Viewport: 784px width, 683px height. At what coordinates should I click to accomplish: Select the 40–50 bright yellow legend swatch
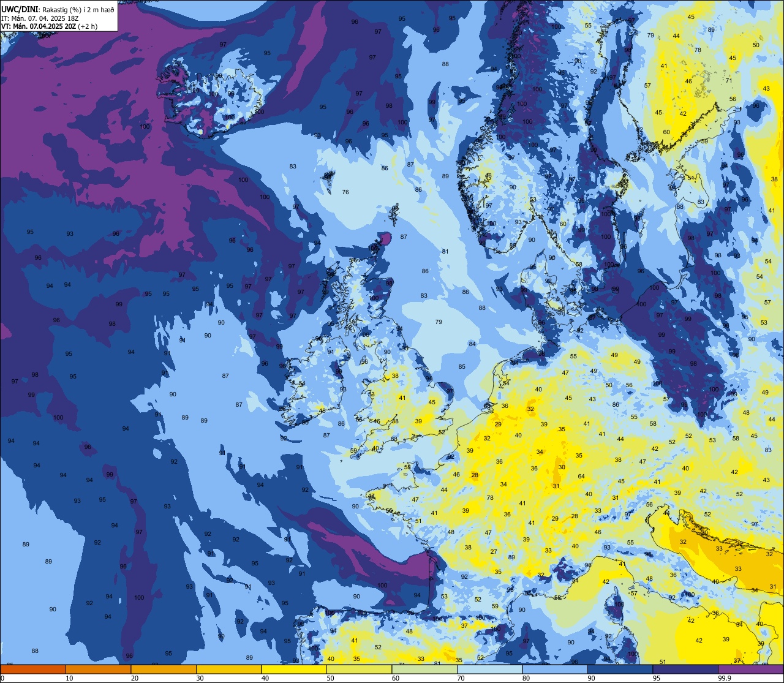294,669
